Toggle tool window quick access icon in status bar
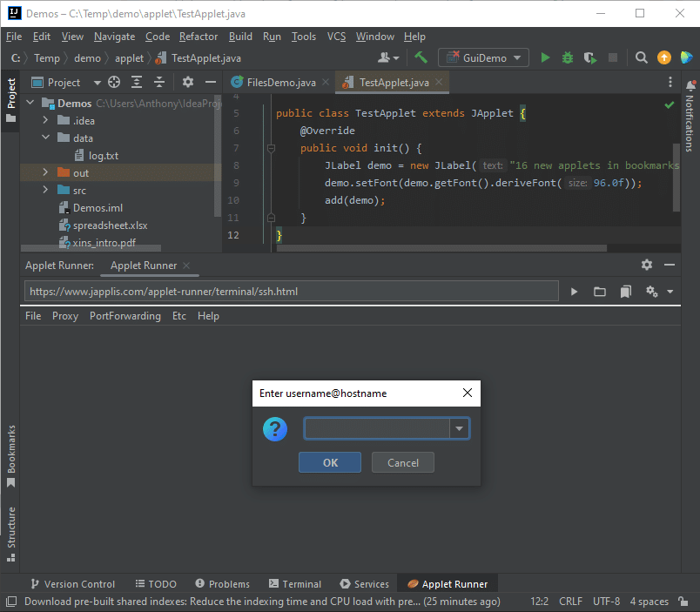Image resolution: width=700 pixels, height=612 pixels. (x=11, y=602)
